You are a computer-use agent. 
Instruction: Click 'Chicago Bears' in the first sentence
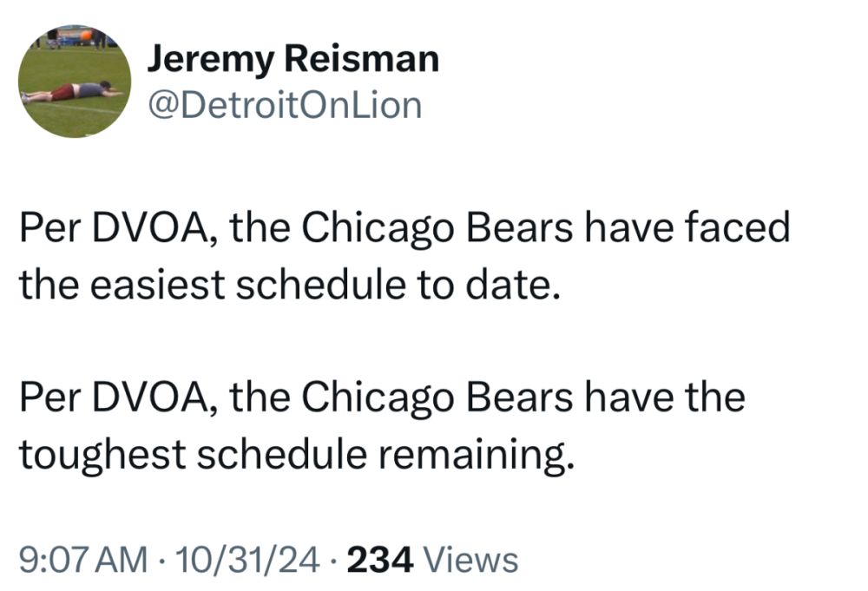point(439,229)
